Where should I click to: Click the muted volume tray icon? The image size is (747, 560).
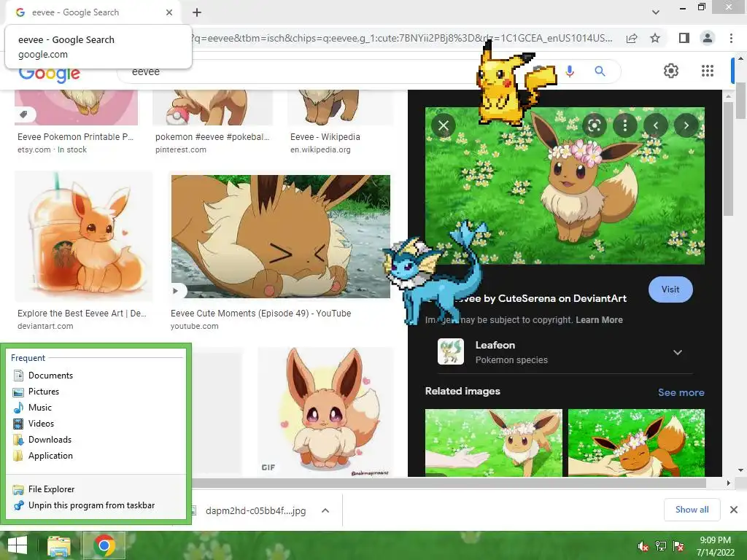(x=643, y=546)
